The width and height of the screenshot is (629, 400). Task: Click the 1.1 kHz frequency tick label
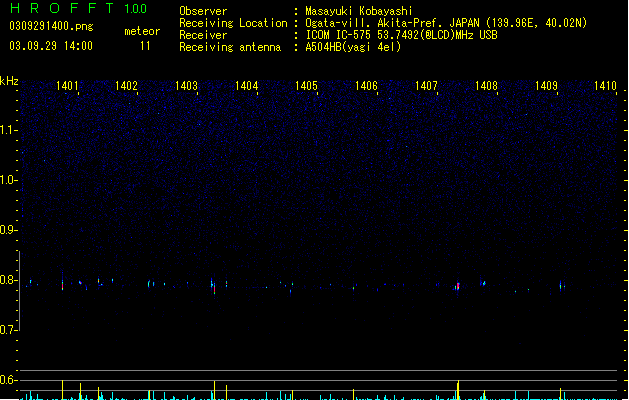pos(8,130)
